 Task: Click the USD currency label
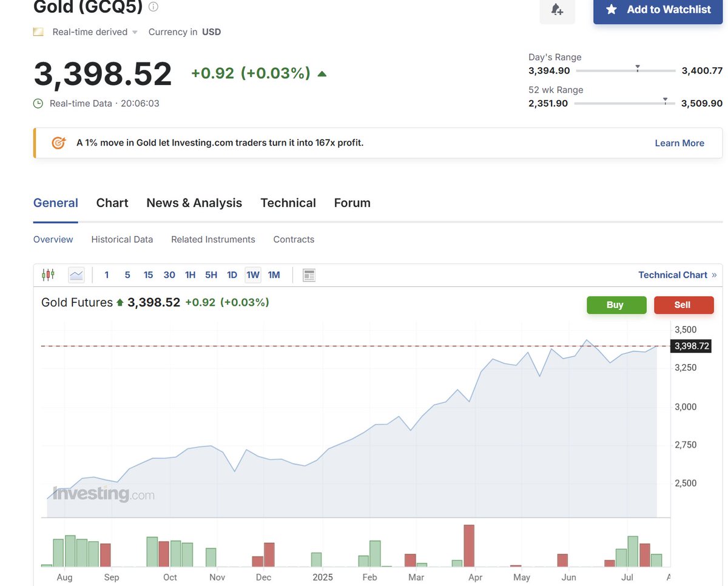pos(212,32)
